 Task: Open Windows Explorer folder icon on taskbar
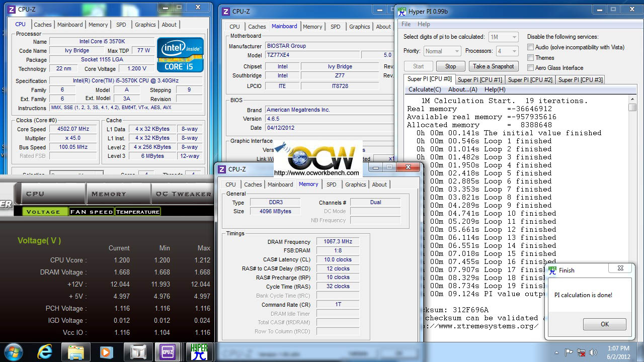point(75,351)
